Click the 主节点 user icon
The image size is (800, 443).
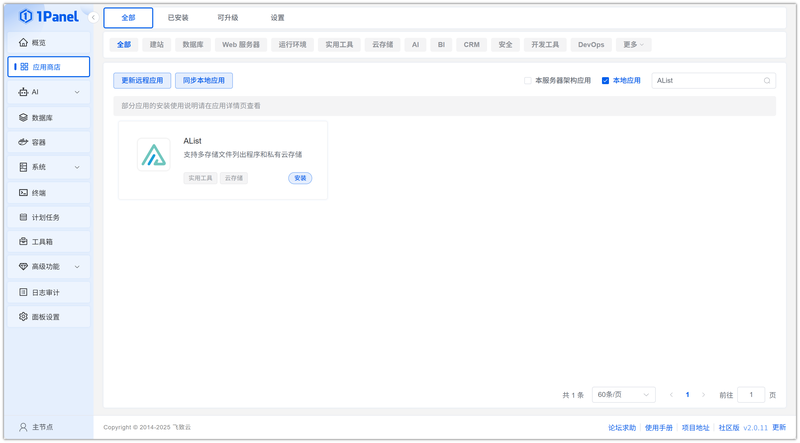click(x=23, y=427)
